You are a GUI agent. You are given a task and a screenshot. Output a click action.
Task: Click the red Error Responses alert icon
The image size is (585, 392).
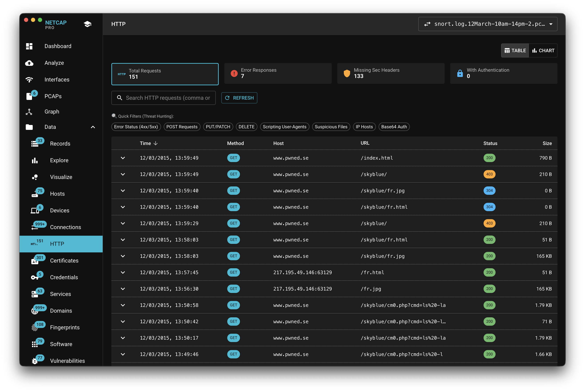(234, 73)
